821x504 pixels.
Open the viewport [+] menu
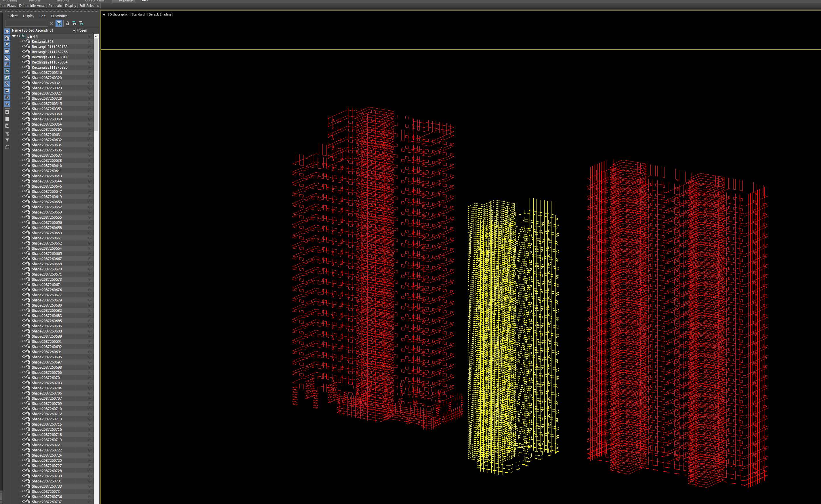[x=104, y=14]
